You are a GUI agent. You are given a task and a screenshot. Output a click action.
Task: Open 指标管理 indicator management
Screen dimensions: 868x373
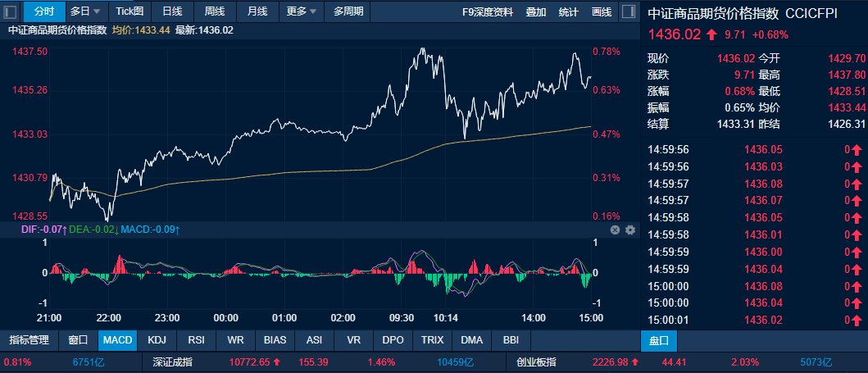[x=30, y=339]
